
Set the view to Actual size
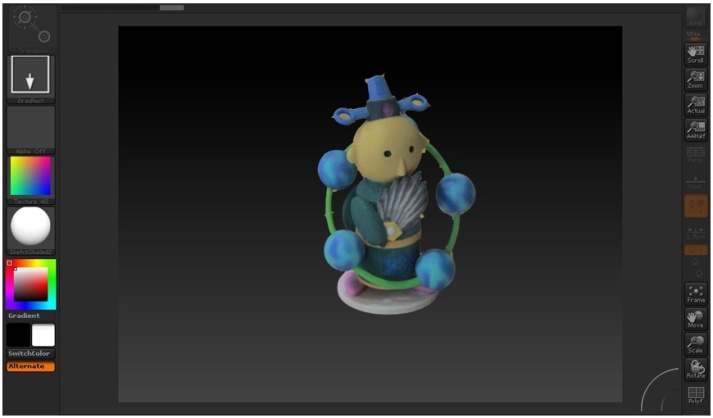tap(695, 105)
